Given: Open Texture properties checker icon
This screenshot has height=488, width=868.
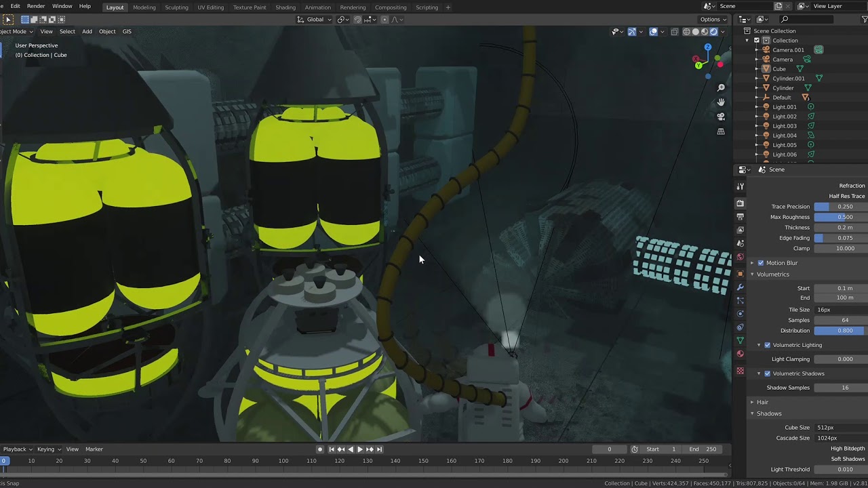Looking at the screenshot, I should pyautogui.click(x=740, y=370).
